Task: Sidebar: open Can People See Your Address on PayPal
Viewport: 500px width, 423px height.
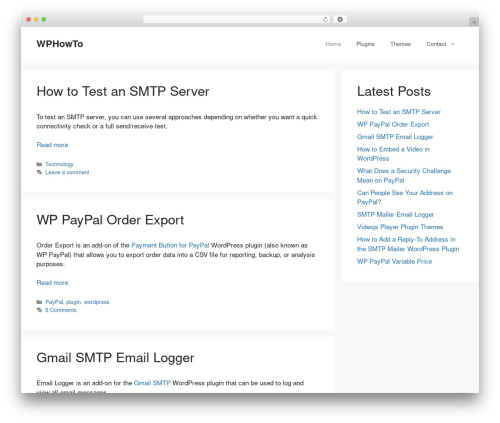Action: pos(405,197)
